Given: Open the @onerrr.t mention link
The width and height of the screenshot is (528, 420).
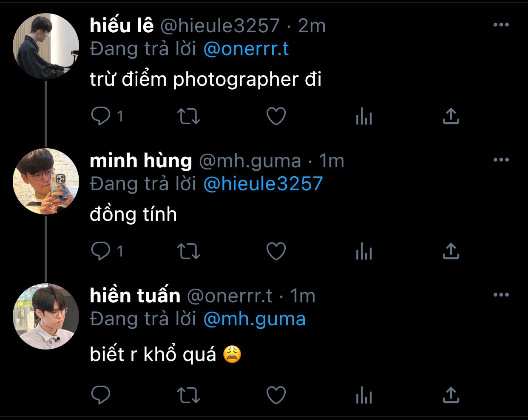Looking at the screenshot, I should (x=246, y=49).
